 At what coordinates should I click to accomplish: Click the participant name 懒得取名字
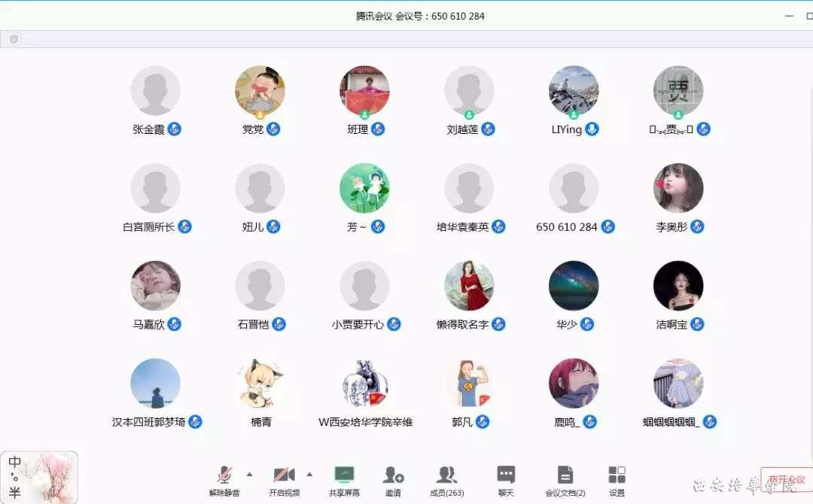462,325
